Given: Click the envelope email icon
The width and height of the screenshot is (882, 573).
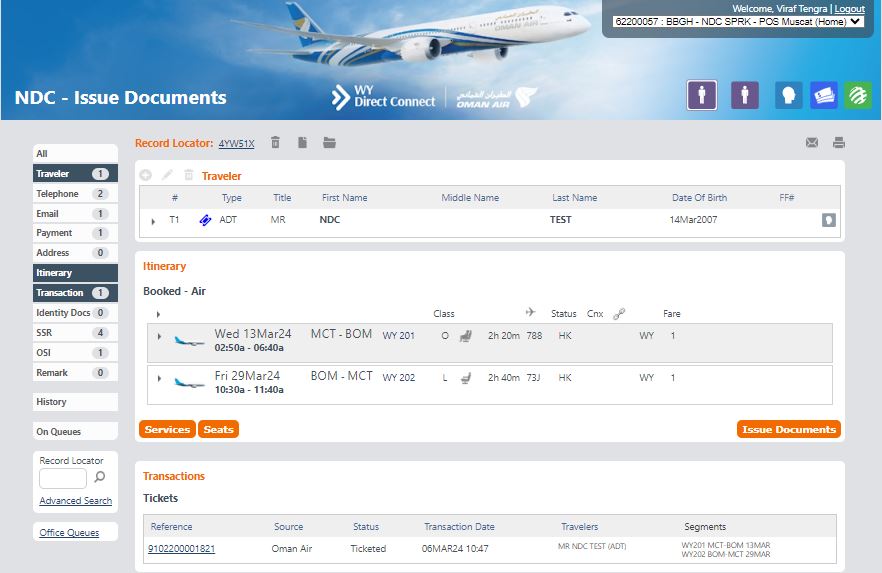Looking at the screenshot, I should [x=812, y=143].
